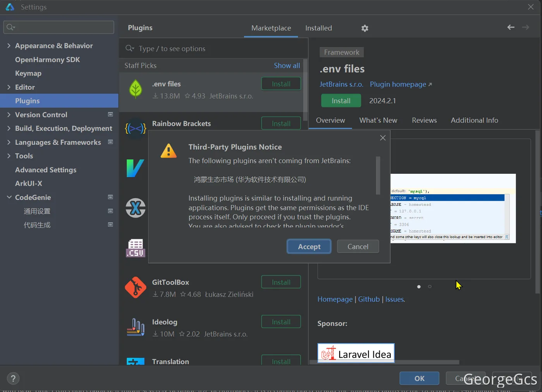The width and height of the screenshot is (542, 392).
Task: Expand the Version Control section
Action: [9, 115]
